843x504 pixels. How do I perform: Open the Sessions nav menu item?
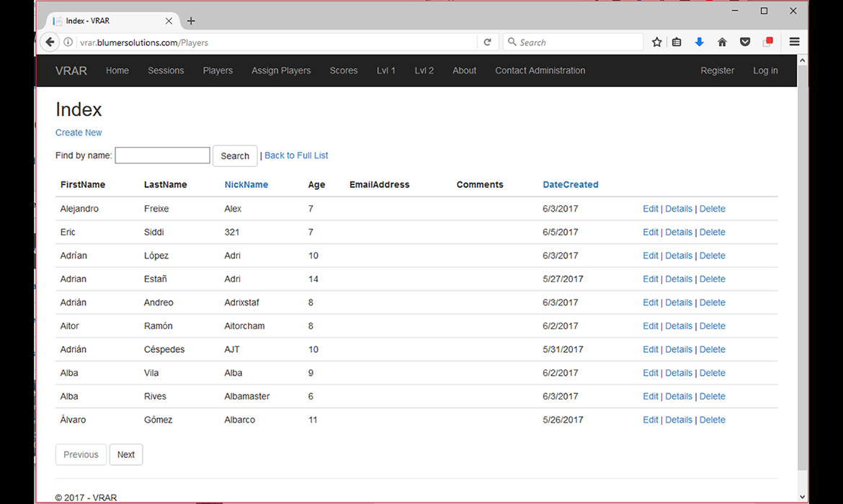pyautogui.click(x=166, y=71)
